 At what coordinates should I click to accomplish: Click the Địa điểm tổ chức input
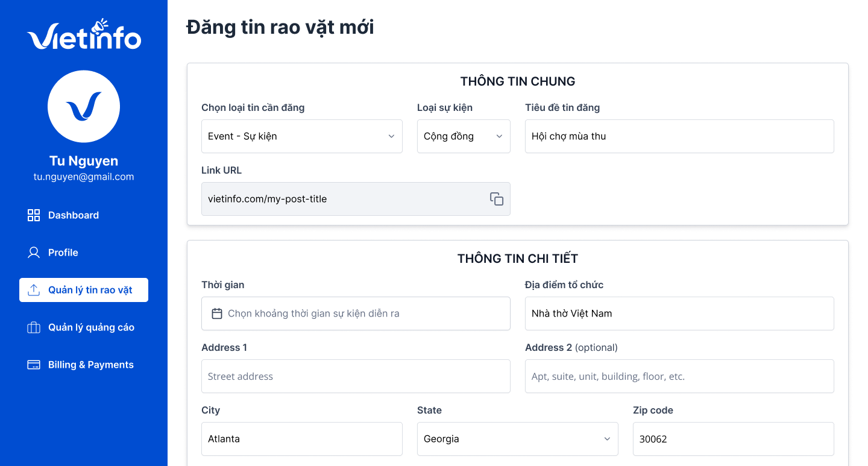[x=679, y=313]
